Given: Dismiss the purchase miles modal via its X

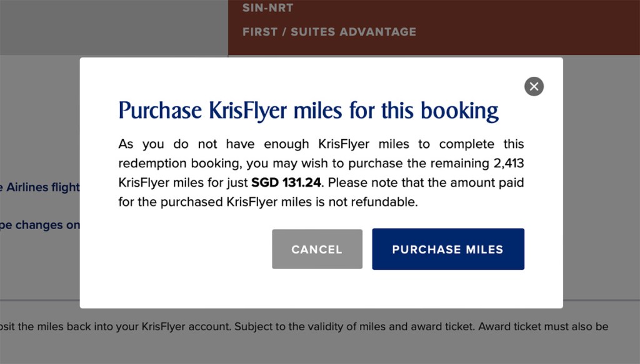Looking at the screenshot, I should [x=534, y=86].
